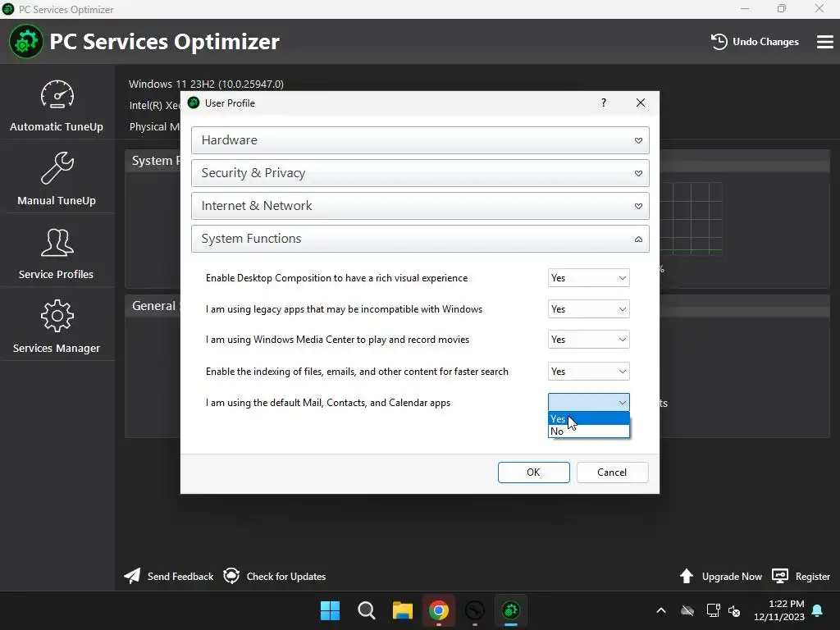
Task: Click the Upgrade Now link
Action: coord(732,577)
